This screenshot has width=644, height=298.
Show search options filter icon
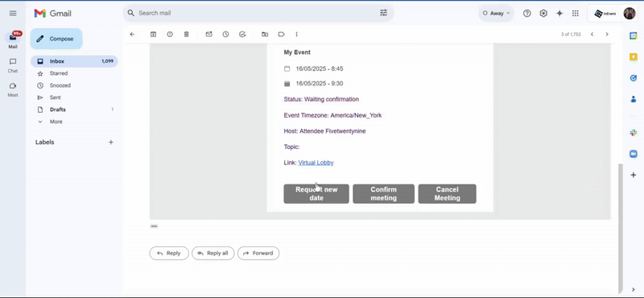click(384, 13)
